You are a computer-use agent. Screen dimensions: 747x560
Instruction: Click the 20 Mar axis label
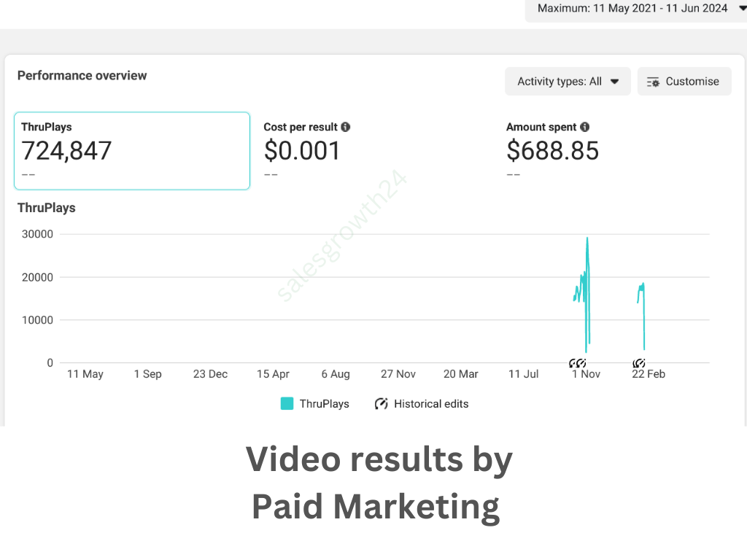[461, 374]
